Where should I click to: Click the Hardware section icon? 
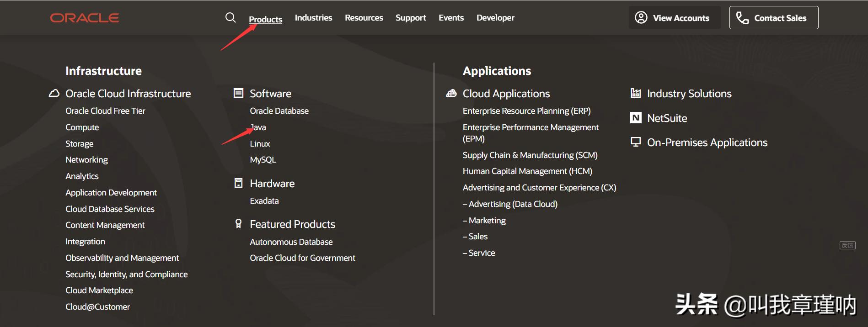238,183
